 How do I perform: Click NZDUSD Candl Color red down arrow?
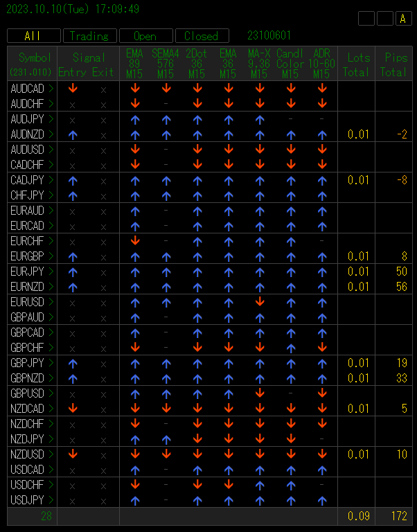coord(291,454)
